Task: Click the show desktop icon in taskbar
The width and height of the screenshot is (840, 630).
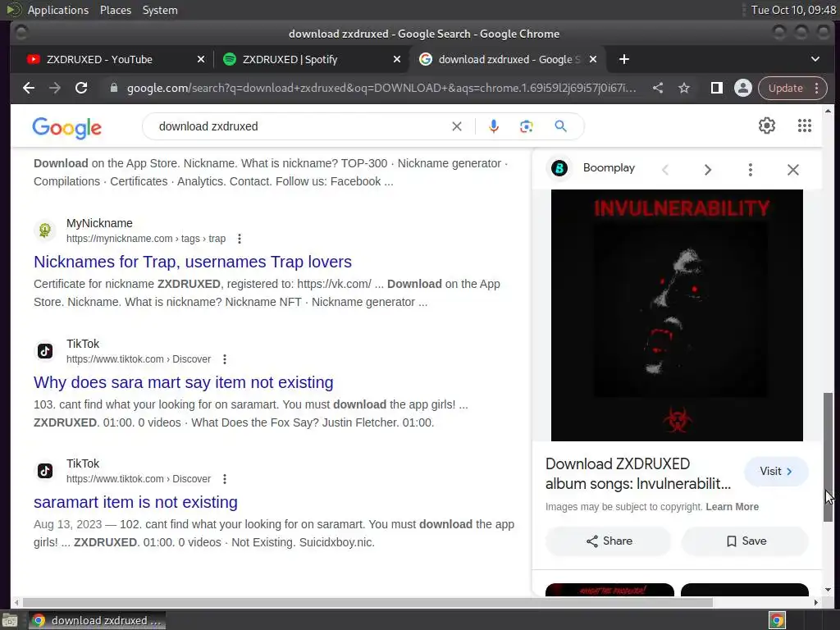Action: [10, 620]
